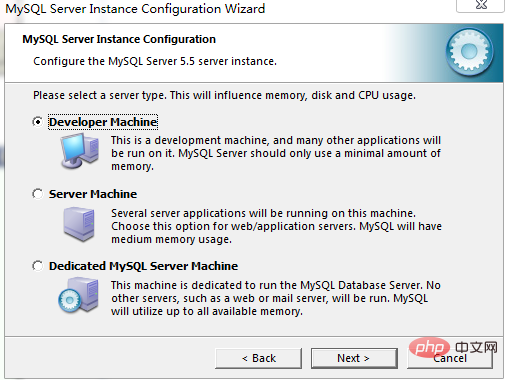Click the Dedicated MySQL Server gear icon
Screen dimensions: 508x380
(x=79, y=296)
